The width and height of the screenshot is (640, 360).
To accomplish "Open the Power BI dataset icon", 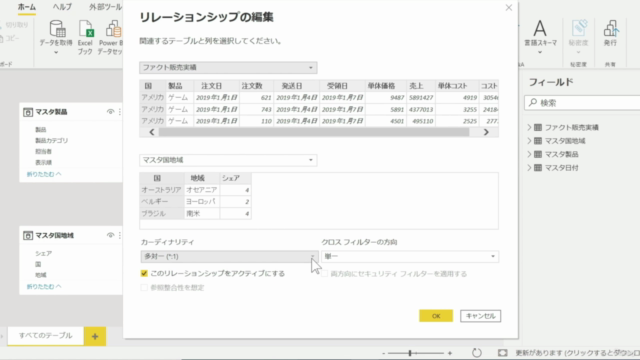I will coord(113,29).
